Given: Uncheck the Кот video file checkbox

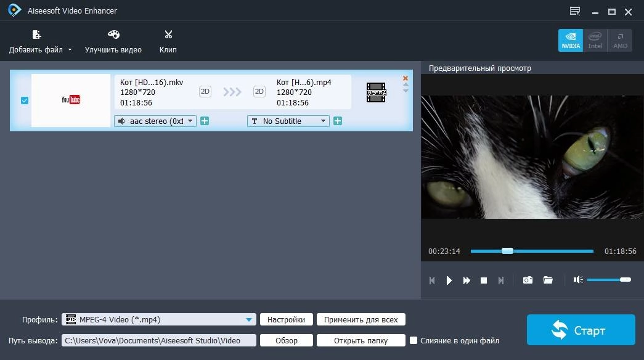Looking at the screenshot, I should tap(25, 100).
